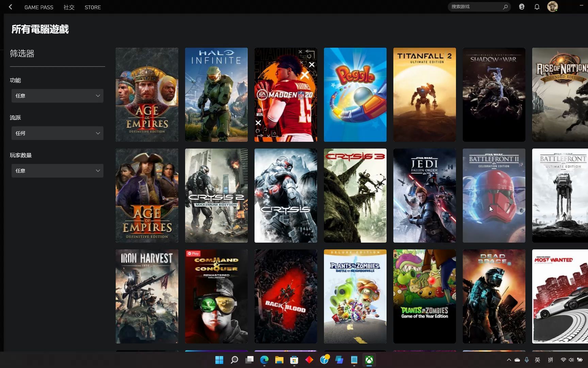The width and height of the screenshot is (588, 368).
Task: Open File Explorer from taskbar
Action: point(279,360)
